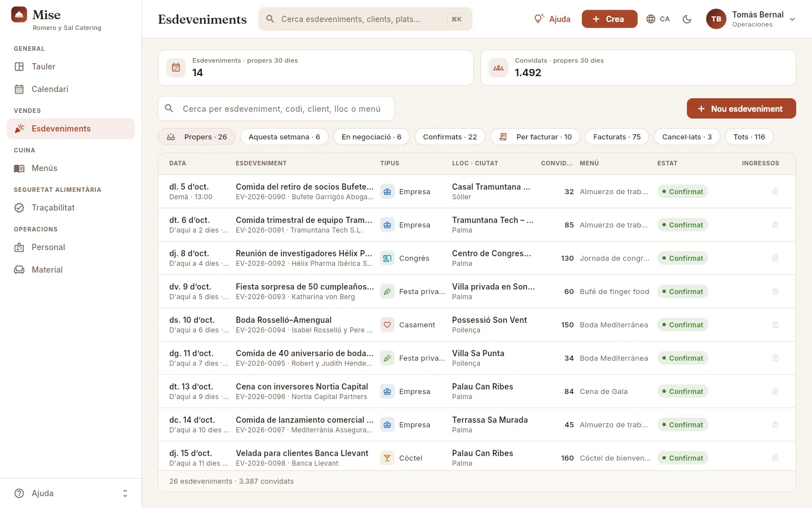Select Esdeveniments in sidebar

(x=70, y=129)
